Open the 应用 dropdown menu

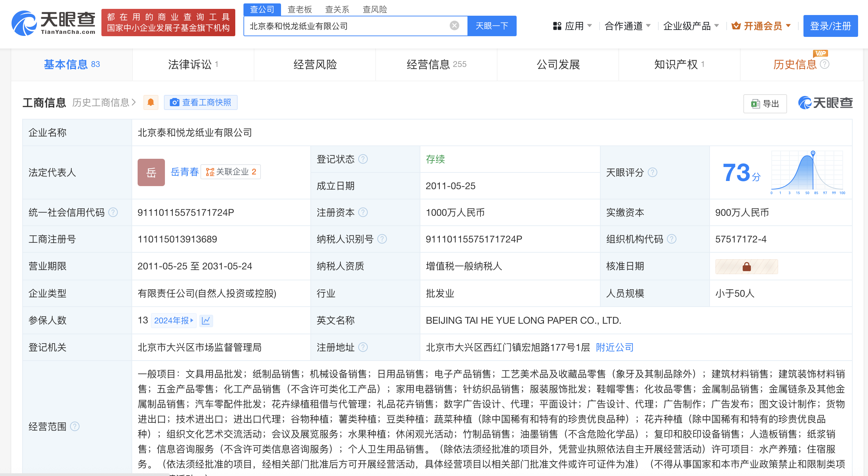pyautogui.click(x=572, y=26)
